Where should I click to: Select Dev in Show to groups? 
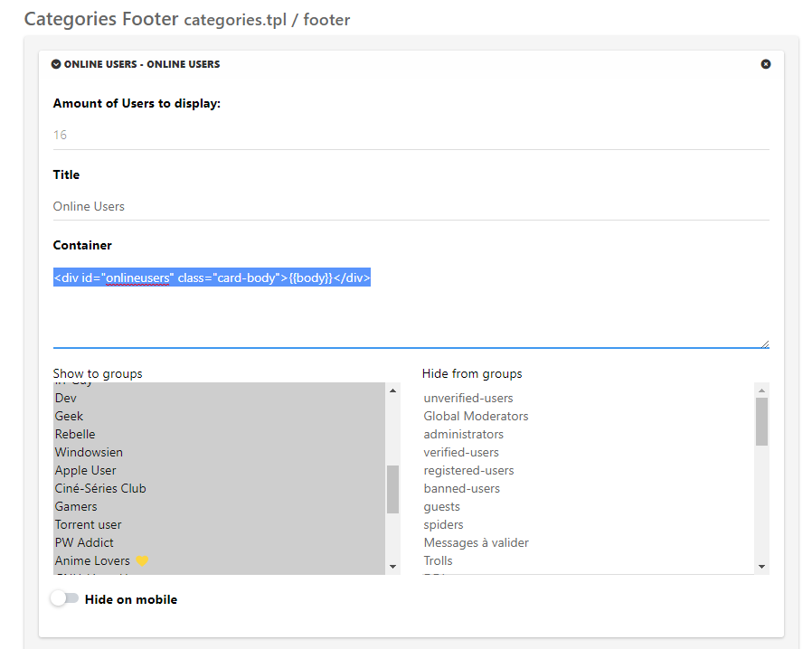click(66, 398)
